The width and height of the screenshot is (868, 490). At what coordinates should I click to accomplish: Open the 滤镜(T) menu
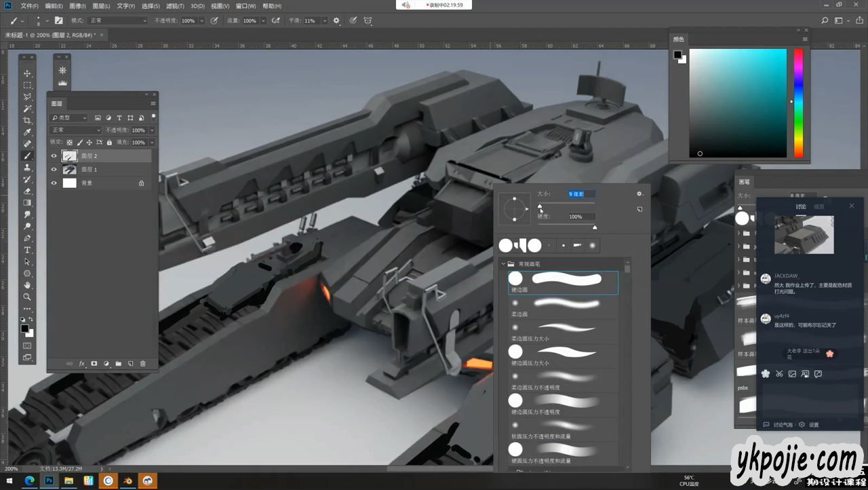[175, 6]
